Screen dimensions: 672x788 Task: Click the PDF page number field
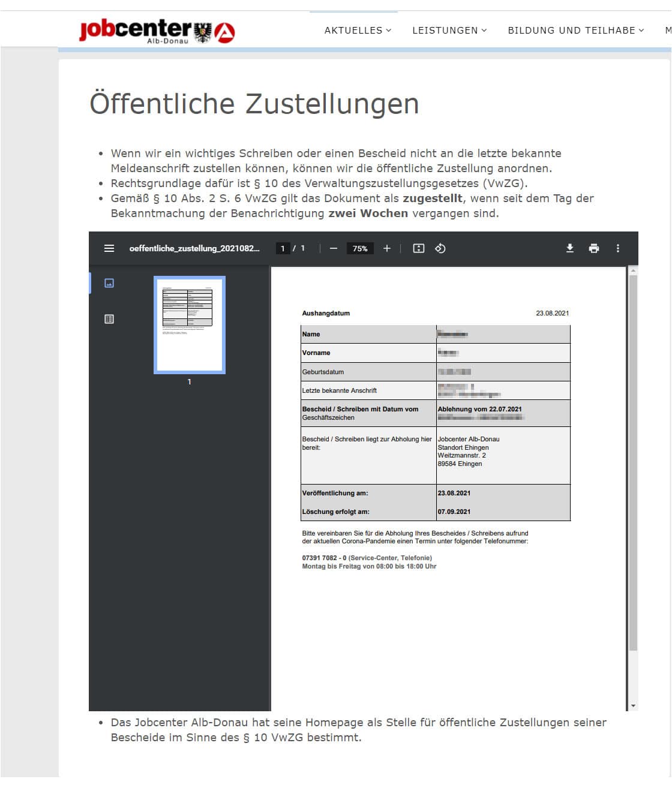coord(283,248)
